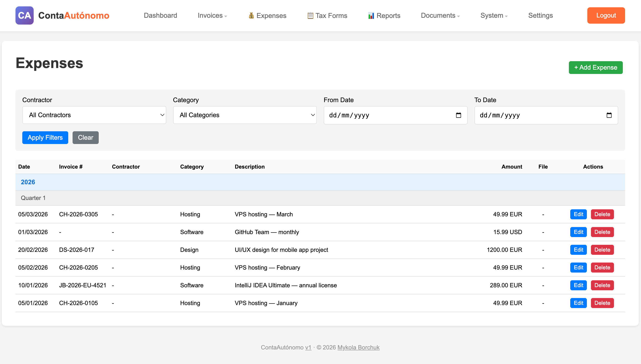
Task: Click the Invoice # column header
Action: pos(71,167)
